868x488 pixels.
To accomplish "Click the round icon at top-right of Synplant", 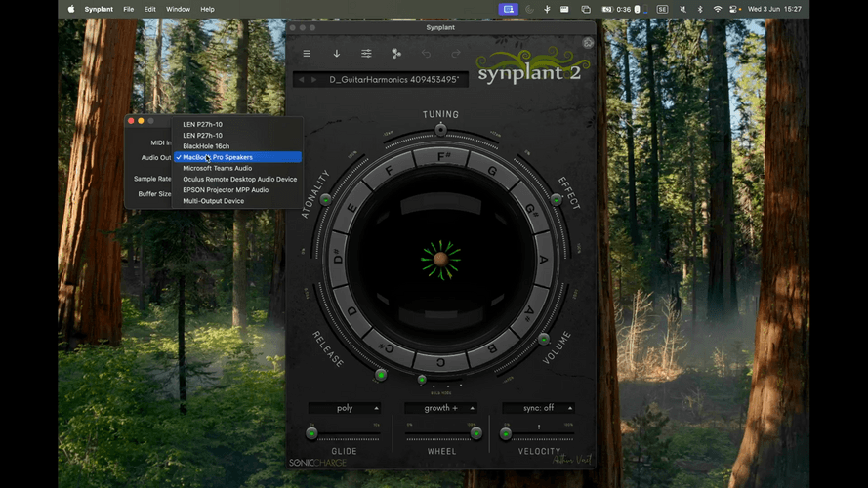I will point(588,43).
